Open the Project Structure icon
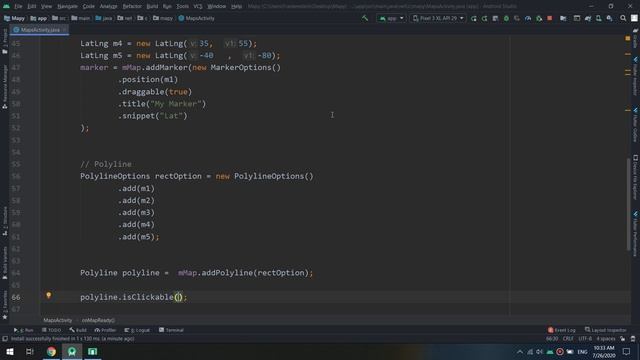This screenshot has height=360, width=640. (563, 18)
